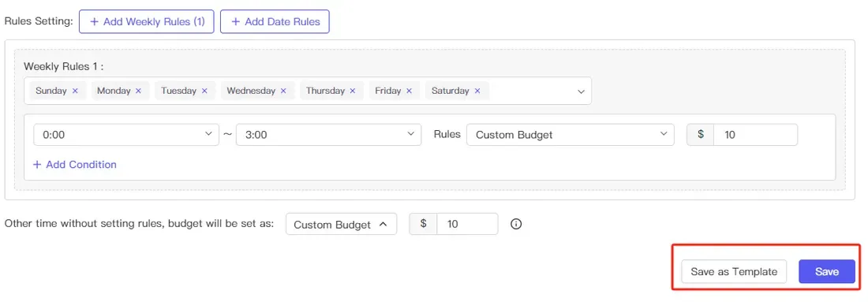
Task: Open the 3:00 end time dropdown
Action: 329,134
